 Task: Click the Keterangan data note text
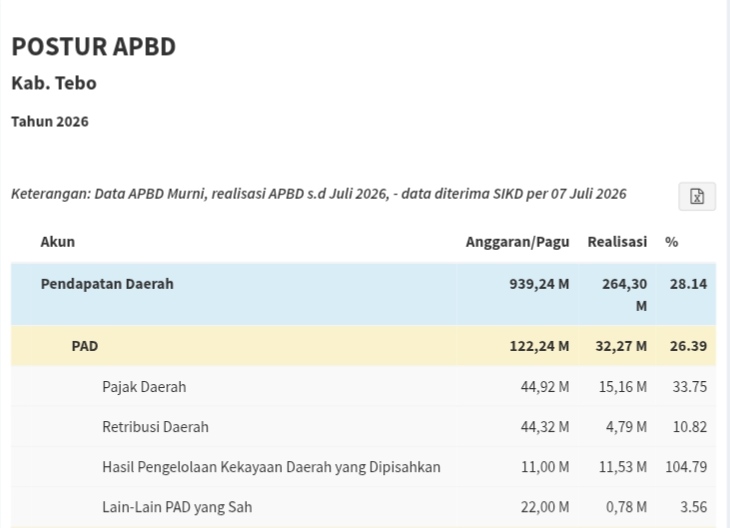[x=319, y=194]
